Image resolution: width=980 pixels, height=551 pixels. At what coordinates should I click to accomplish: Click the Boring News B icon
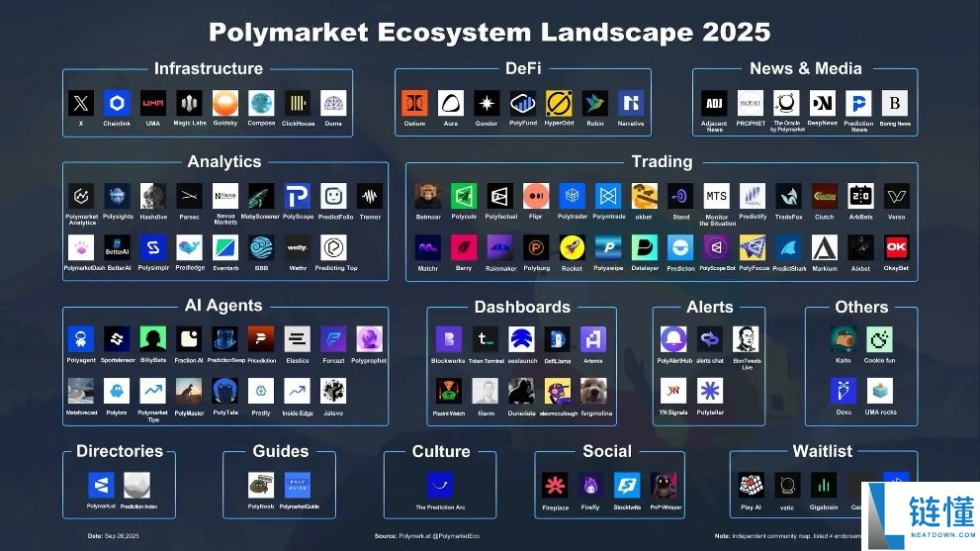coord(894,103)
